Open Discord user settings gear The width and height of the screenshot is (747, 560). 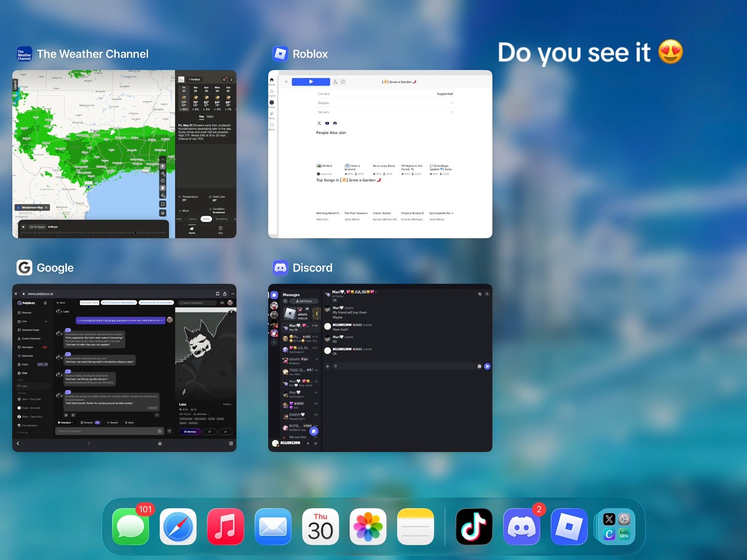point(315,443)
